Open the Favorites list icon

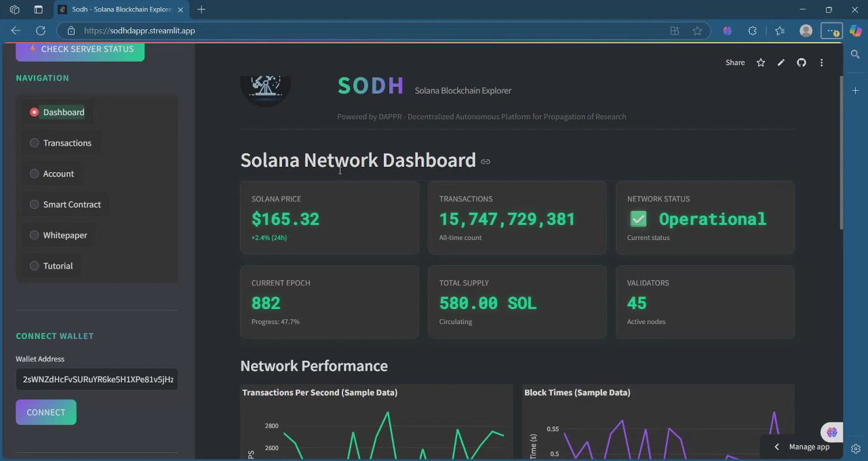coord(780,31)
